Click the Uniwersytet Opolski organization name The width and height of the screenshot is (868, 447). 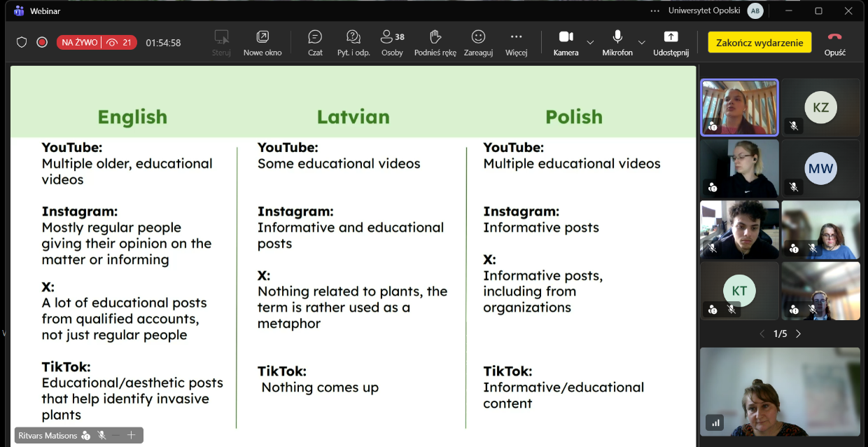tap(705, 11)
